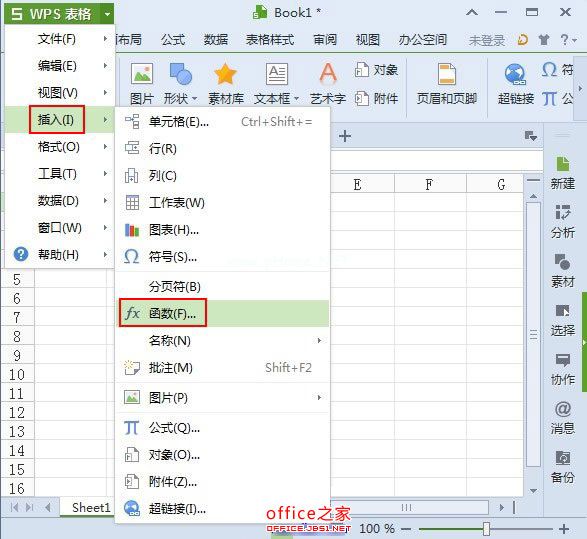The image size is (587, 539).
Task: Expand the 形状 dropdown arrow
Action: [195, 99]
